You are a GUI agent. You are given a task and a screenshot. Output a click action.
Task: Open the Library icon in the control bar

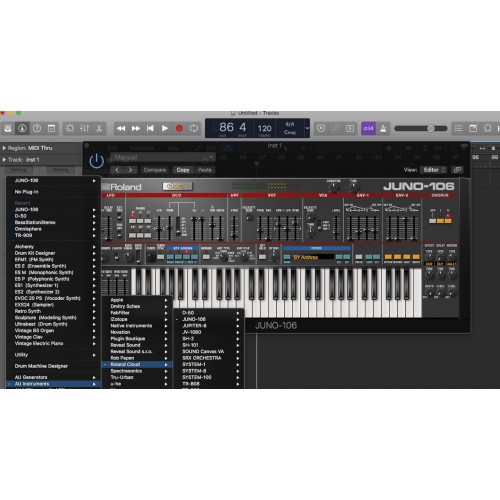coord(7,128)
